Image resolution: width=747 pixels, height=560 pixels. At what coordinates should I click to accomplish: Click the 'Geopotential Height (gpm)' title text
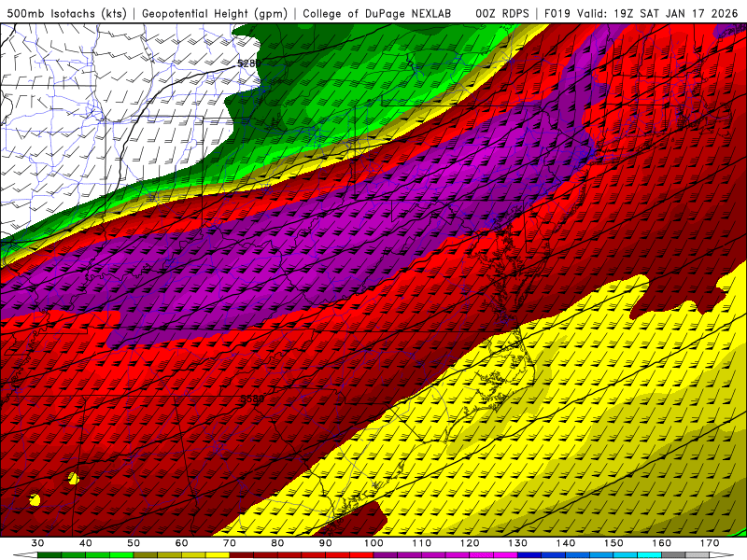point(215,13)
